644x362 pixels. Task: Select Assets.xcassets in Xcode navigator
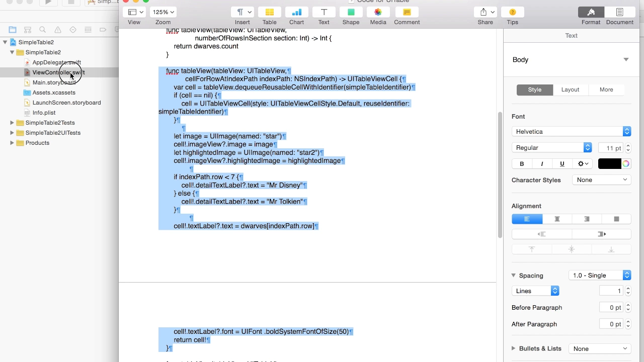tap(54, 93)
